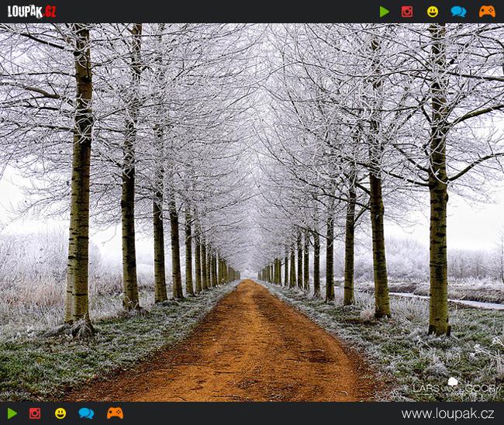Click the LOUPAK.CZ logo in header
Screen dimensions: 504x425
point(32,11)
